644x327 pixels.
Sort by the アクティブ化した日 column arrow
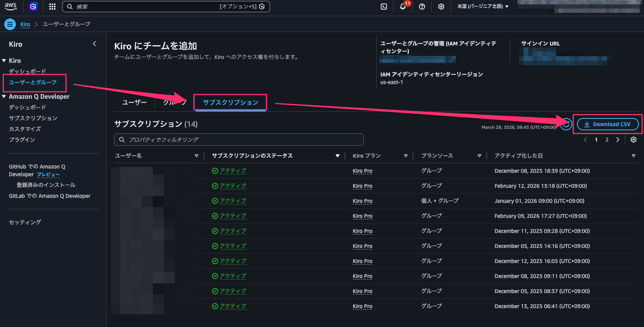[x=634, y=156]
